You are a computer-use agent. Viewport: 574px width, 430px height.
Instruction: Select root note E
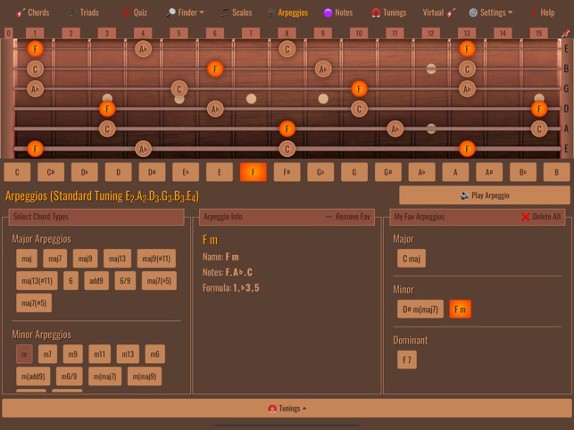click(x=219, y=172)
